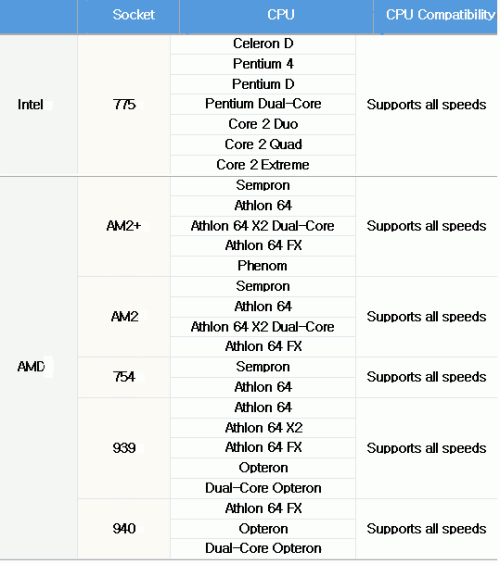500x564 pixels.
Task: Click the socket 775 cell
Action: click(124, 104)
